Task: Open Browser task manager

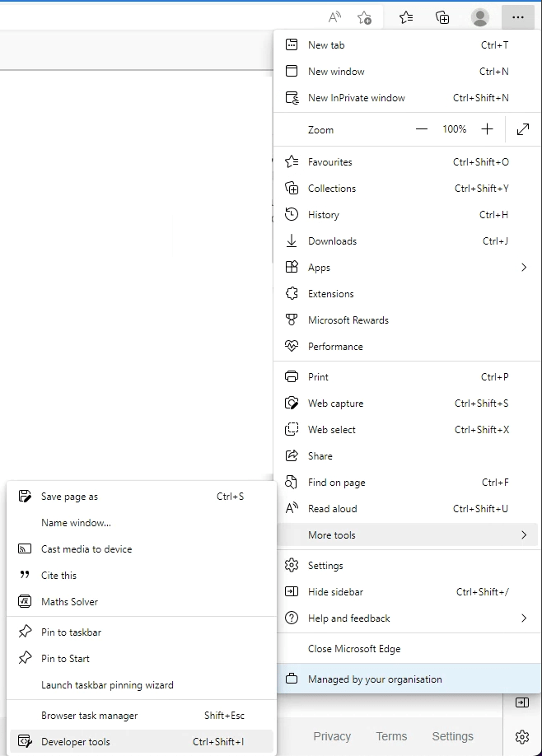Action: tap(142, 716)
